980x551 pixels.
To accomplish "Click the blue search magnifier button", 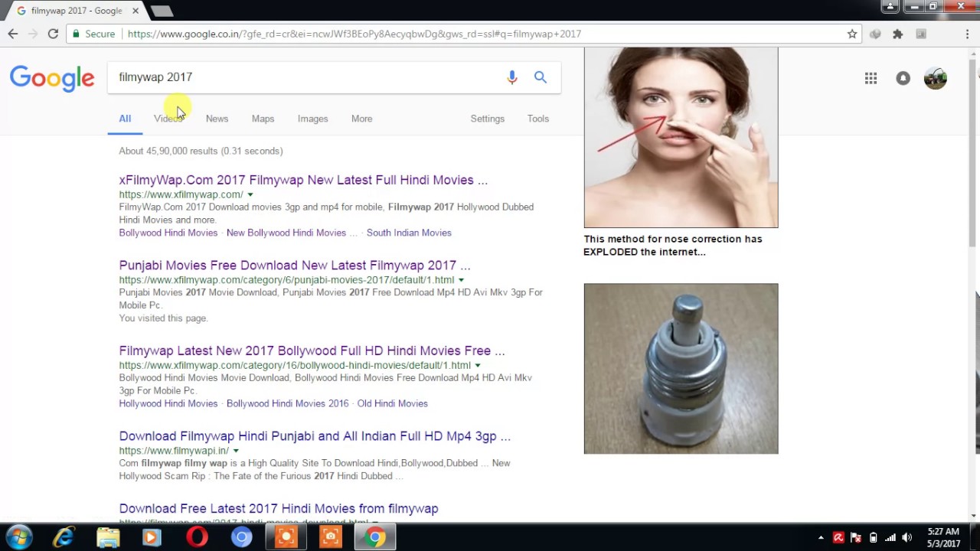I will (x=541, y=77).
